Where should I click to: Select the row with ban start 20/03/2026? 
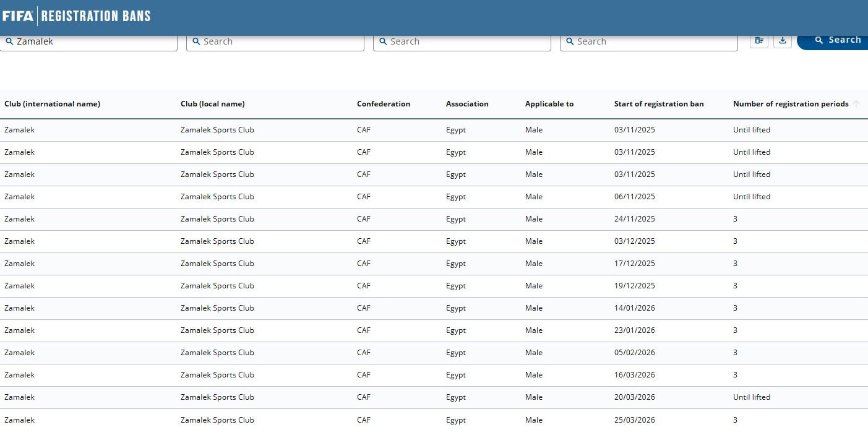[634, 397]
